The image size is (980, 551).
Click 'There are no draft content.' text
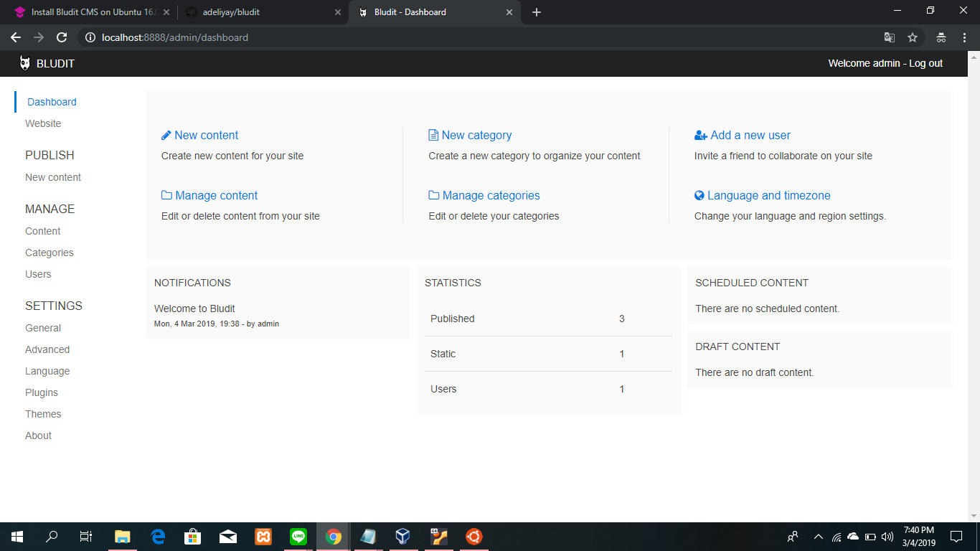[x=755, y=372]
